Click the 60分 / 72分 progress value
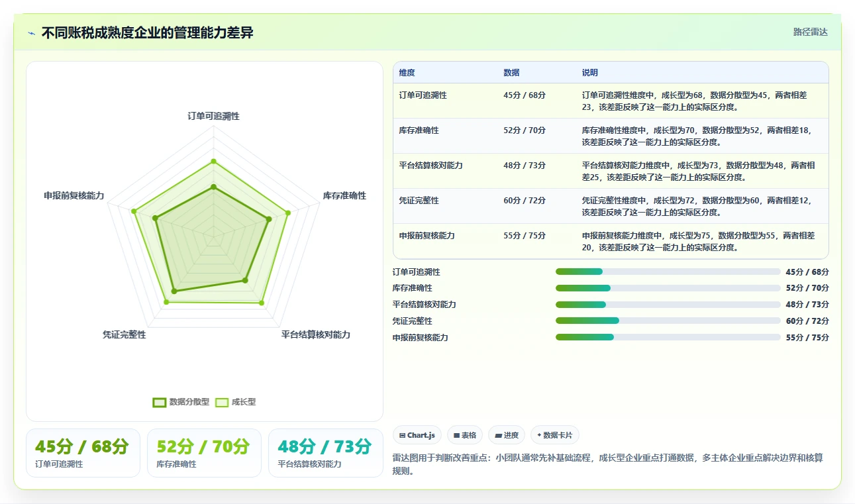Viewport: 855px width, 504px height. (807, 321)
